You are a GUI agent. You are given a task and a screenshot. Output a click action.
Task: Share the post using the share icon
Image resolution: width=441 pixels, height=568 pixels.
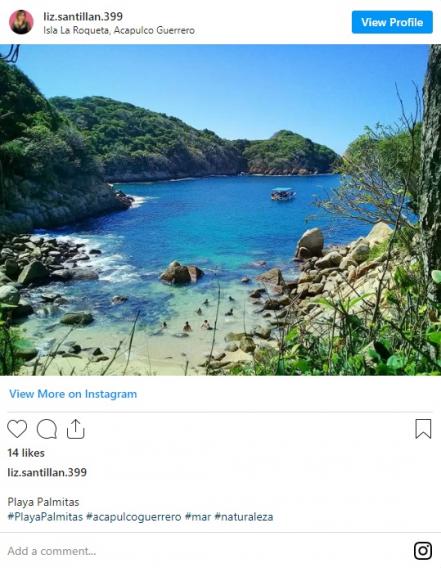pos(75,429)
